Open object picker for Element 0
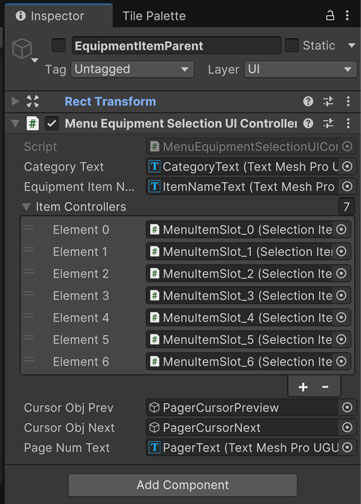 (341, 229)
